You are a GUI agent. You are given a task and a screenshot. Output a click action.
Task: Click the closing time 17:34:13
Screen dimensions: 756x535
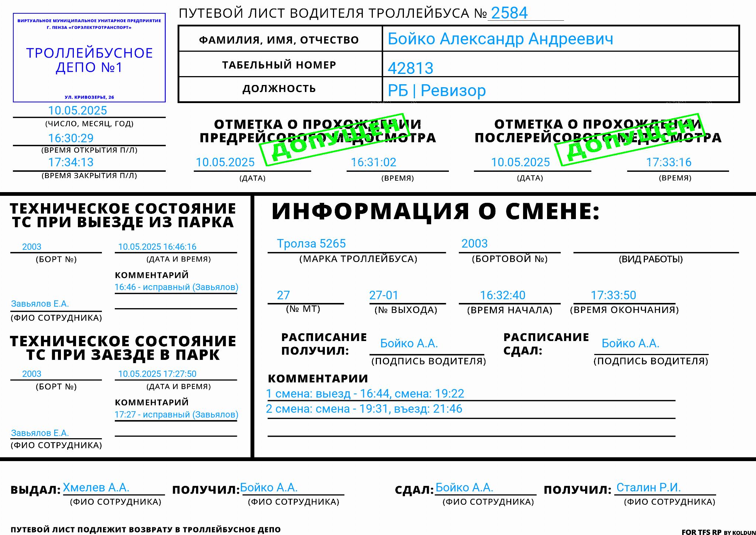tap(71, 162)
